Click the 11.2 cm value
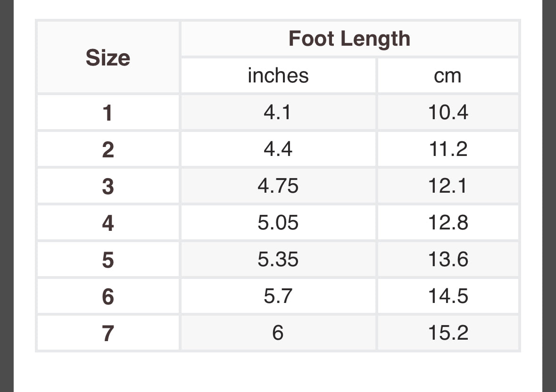The height and width of the screenshot is (392, 556). coord(448,149)
